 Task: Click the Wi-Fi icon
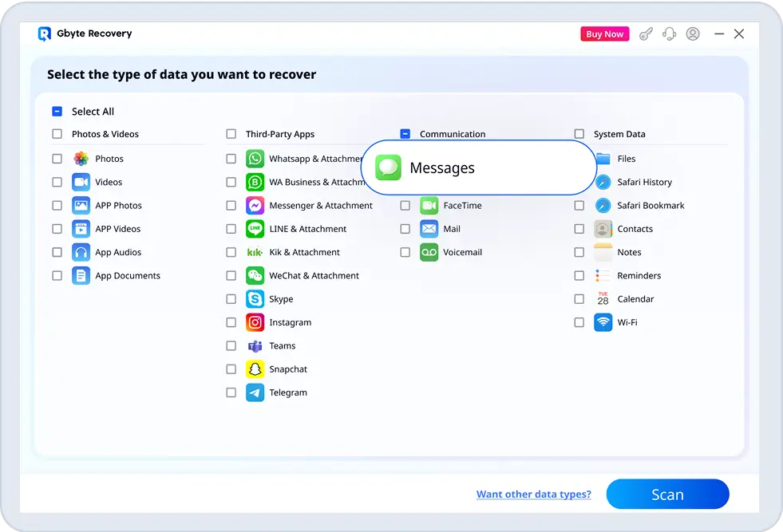click(x=603, y=322)
